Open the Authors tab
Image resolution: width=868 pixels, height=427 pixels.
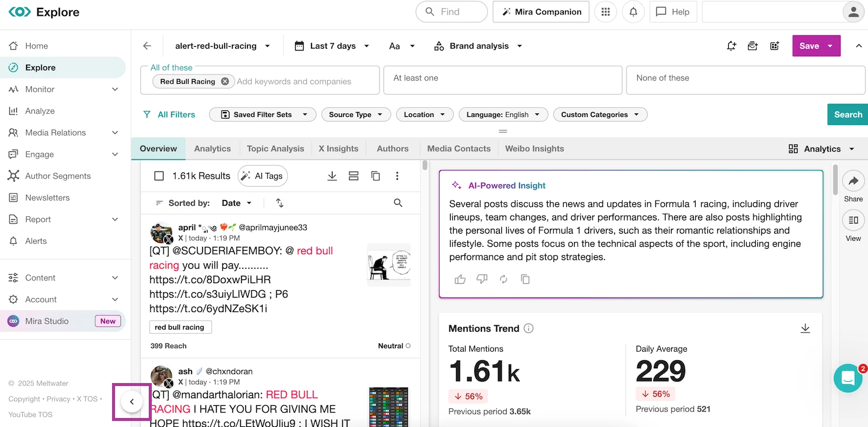[x=393, y=149]
